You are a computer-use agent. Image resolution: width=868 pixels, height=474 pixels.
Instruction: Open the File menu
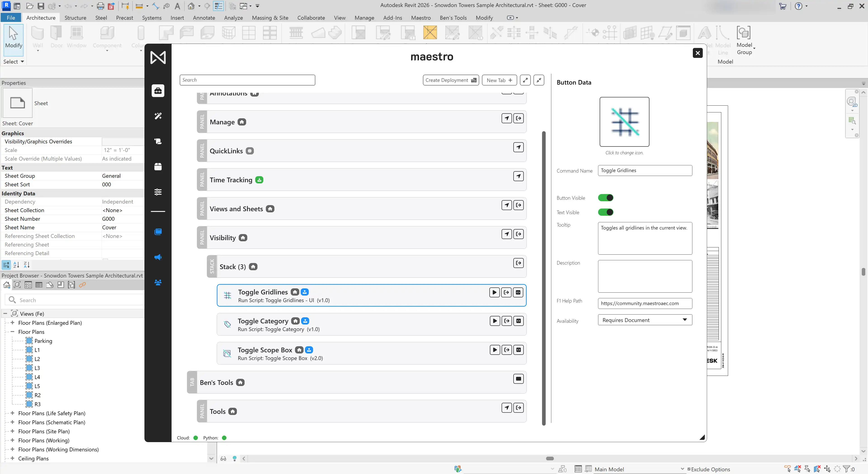11,18
